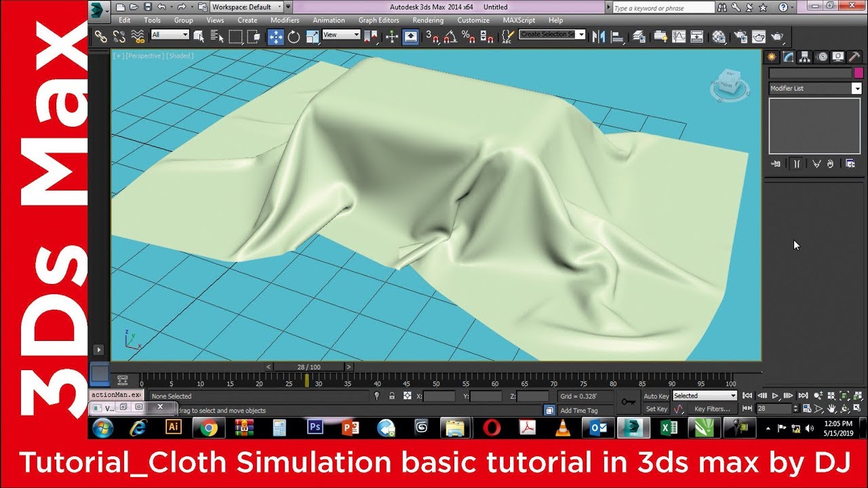Click the object color swatch
Screen dimensions: 868x488
[859, 73]
